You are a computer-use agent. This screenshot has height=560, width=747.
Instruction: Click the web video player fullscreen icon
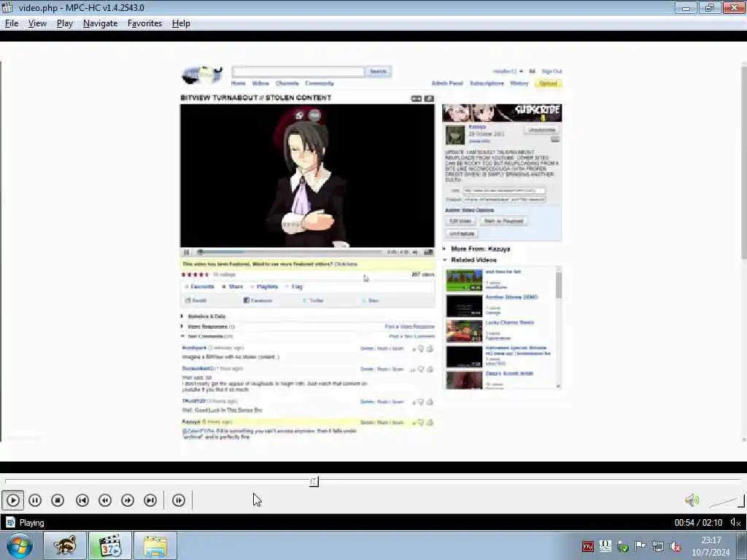point(429,252)
